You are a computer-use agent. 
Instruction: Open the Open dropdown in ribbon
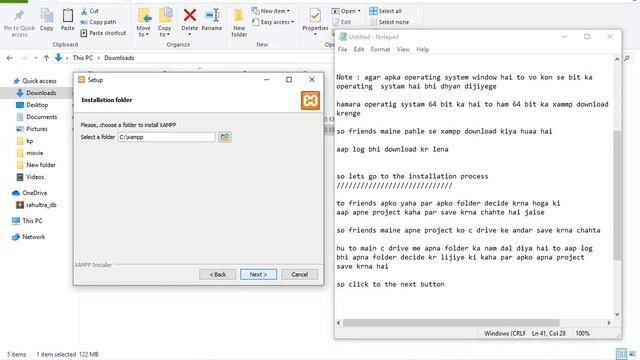(x=346, y=11)
